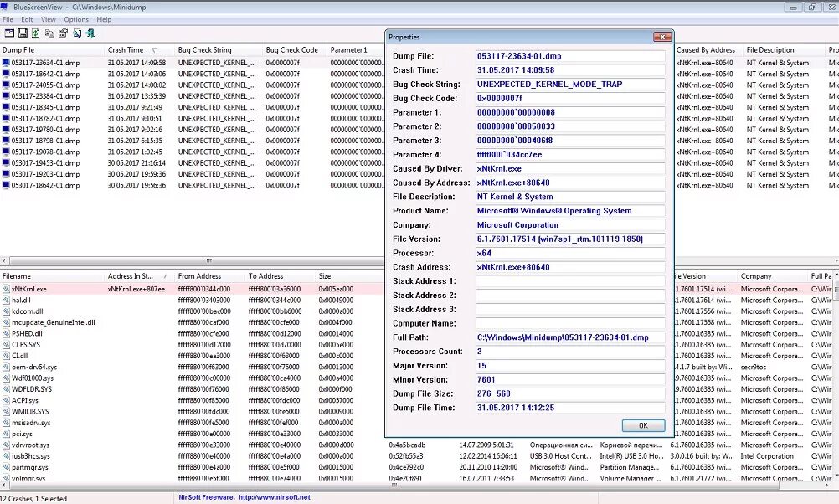Open the Options menu
The width and height of the screenshot is (839, 504).
click(x=76, y=19)
